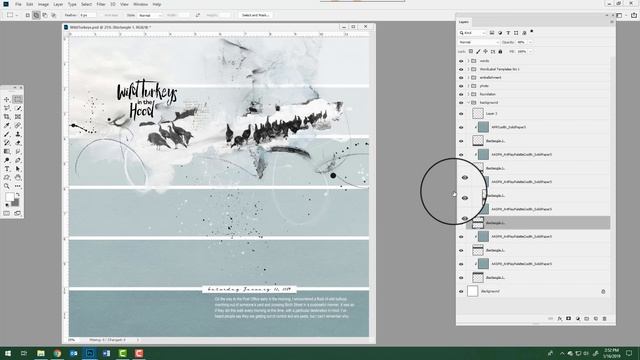Click the Subtract from selection option icon
This screenshot has width=640, height=360.
(x=45, y=15)
